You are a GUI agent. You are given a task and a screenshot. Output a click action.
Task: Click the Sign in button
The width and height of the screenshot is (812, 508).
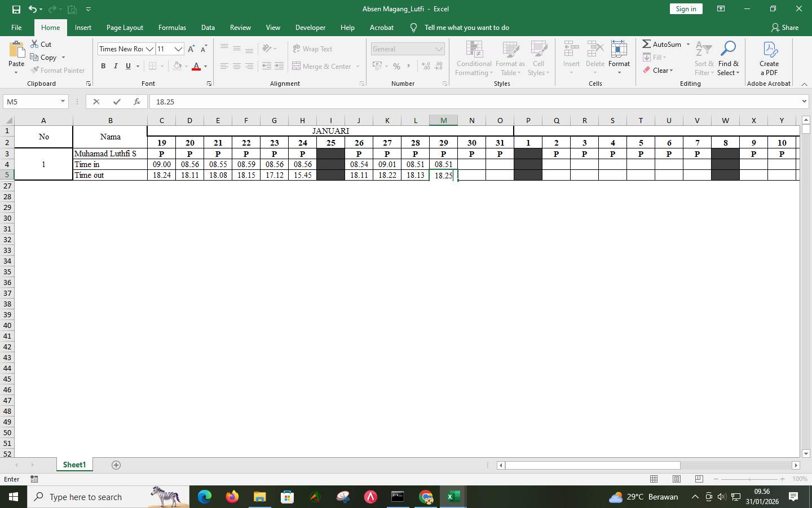coord(686,9)
